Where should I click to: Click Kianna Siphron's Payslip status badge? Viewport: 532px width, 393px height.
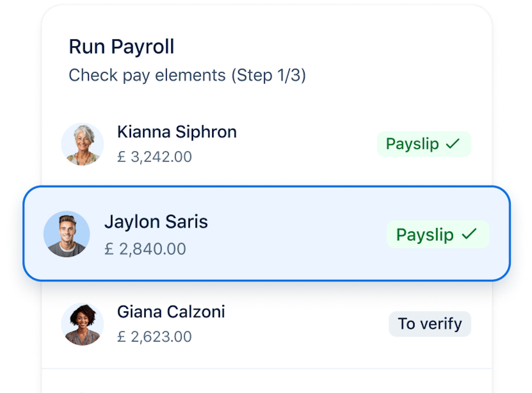424,143
